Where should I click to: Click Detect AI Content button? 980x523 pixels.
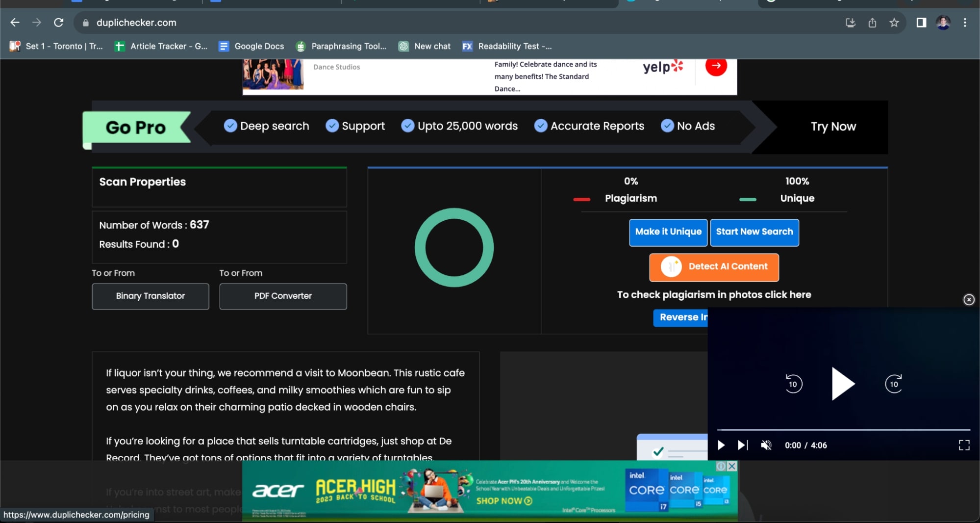tap(714, 267)
